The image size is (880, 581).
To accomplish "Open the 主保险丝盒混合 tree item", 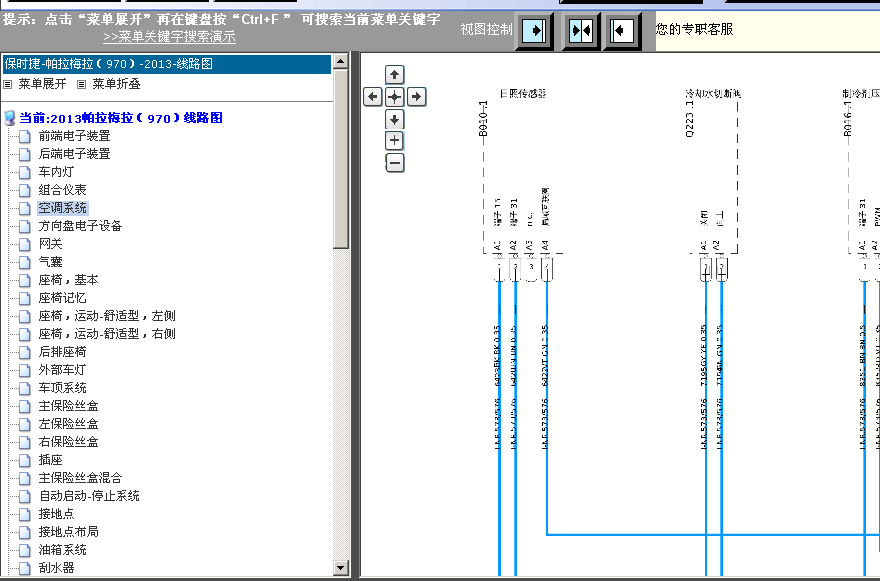I will 80,478.
